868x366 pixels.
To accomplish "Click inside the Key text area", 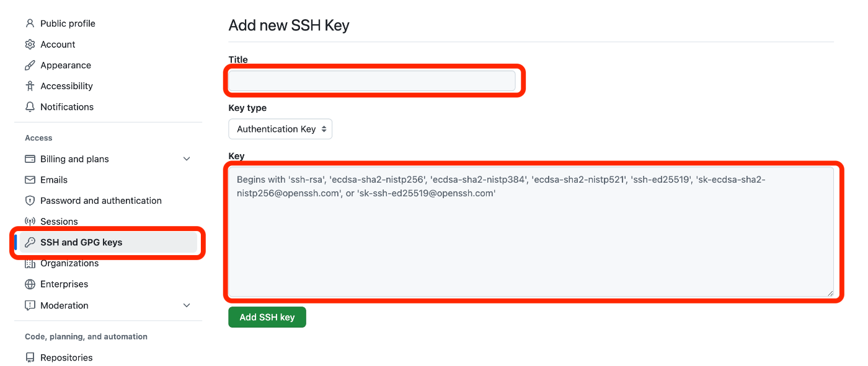I will click(x=531, y=232).
